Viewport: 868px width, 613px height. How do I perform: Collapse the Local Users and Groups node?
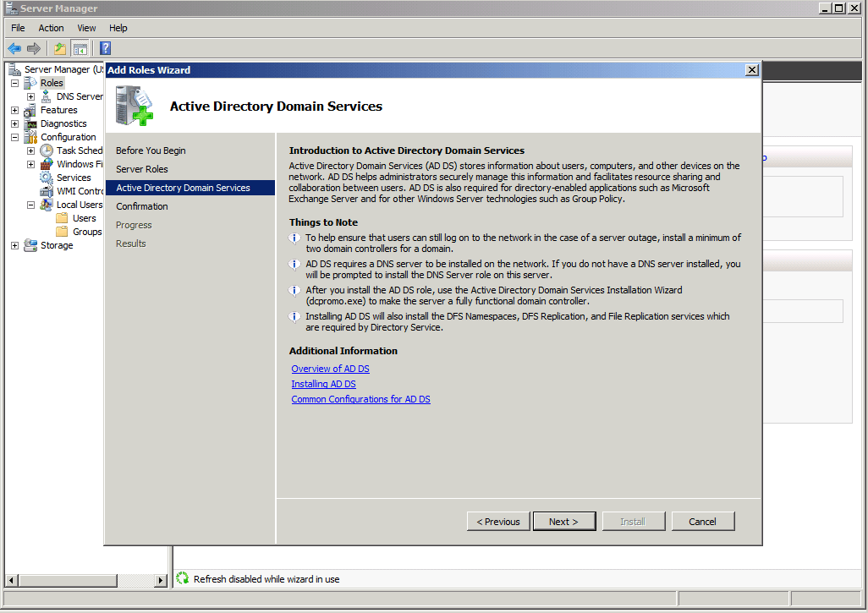point(31,205)
